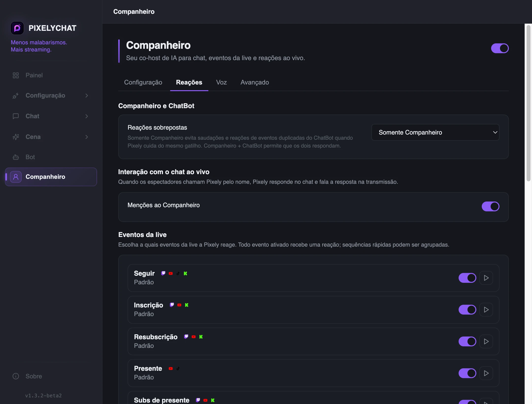Click the 'Eventos da live' heading
Viewport: 532px width, 404px height.
tap(142, 235)
